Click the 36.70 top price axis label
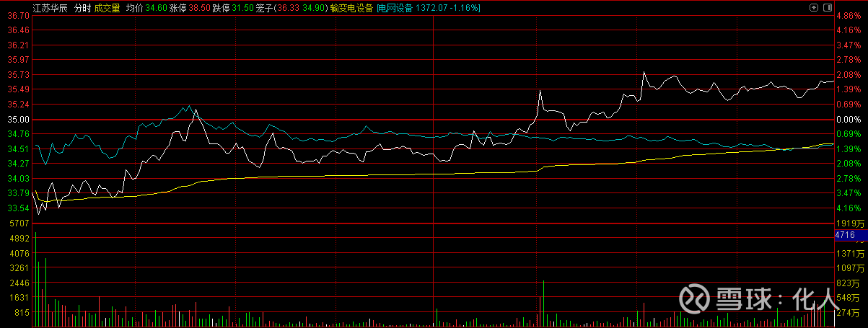Viewport: 868px width, 328px height. [19, 15]
